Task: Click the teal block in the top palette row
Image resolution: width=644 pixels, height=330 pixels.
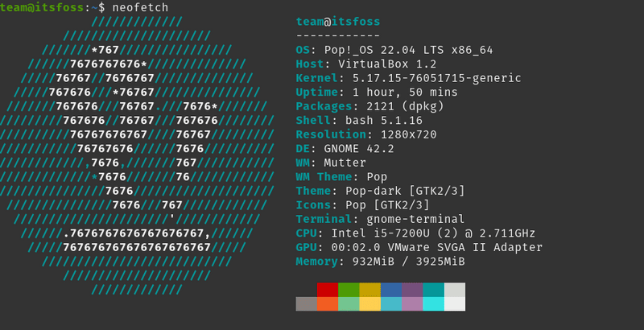Action: tap(433, 290)
